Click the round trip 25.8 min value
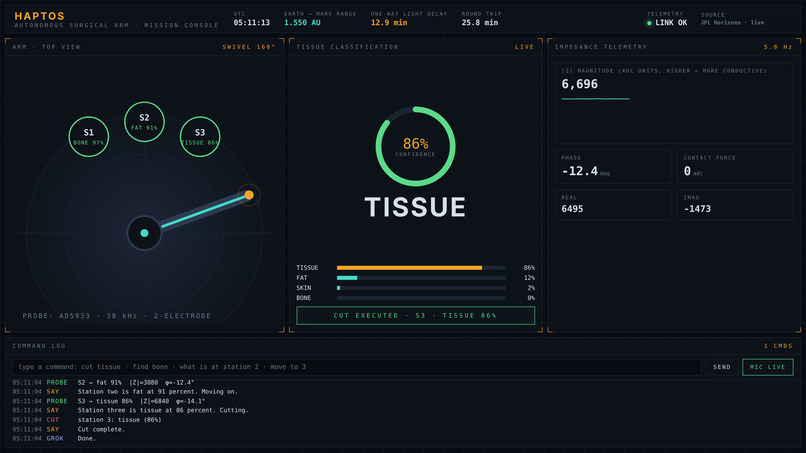806x453 pixels. click(x=480, y=23)
